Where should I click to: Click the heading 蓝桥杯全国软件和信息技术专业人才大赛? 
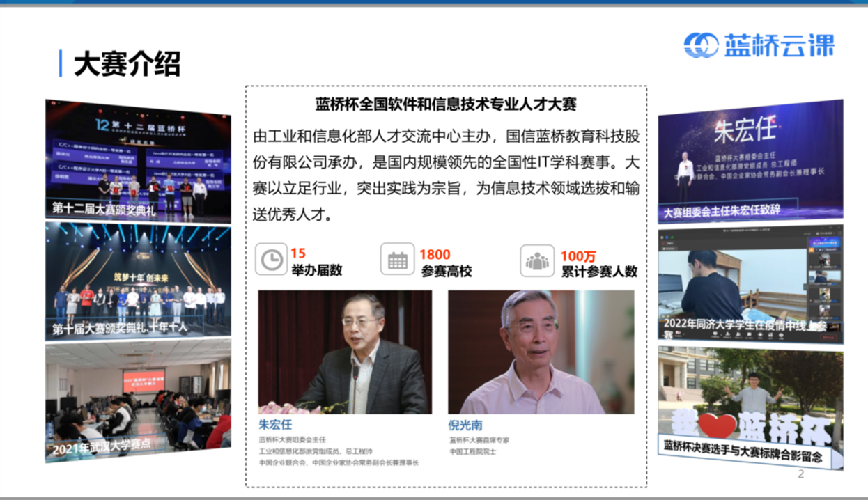click(446, 105)
